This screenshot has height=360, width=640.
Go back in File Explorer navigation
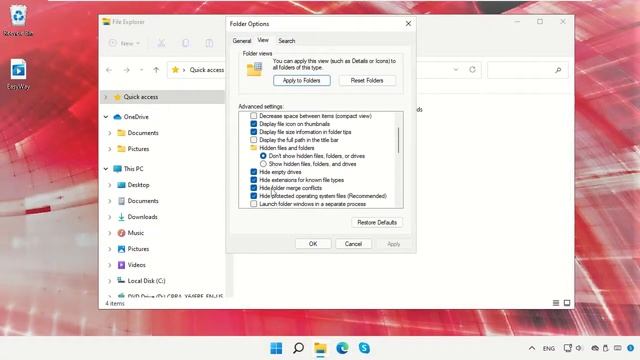coord(109,70)
